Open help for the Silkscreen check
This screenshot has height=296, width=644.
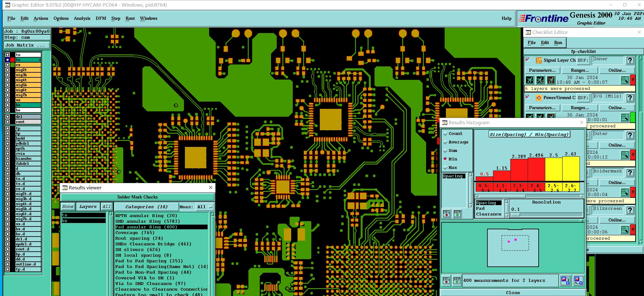(630, 210)
